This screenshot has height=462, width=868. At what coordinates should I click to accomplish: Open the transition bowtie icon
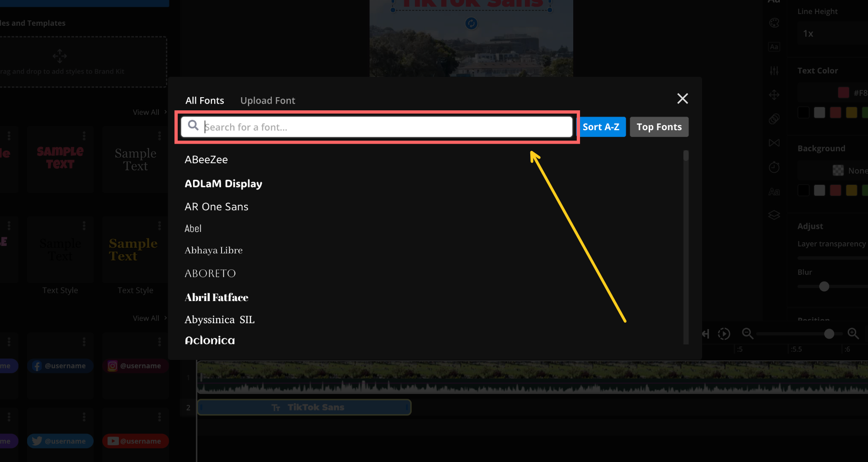tap(774, 143)
